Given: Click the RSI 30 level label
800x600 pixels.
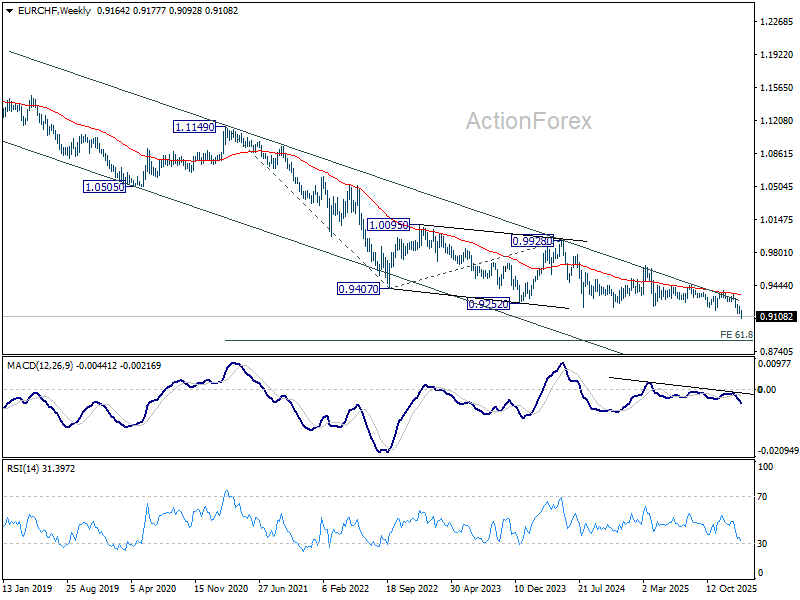Looking at the screenshot, I should (762, 544).
